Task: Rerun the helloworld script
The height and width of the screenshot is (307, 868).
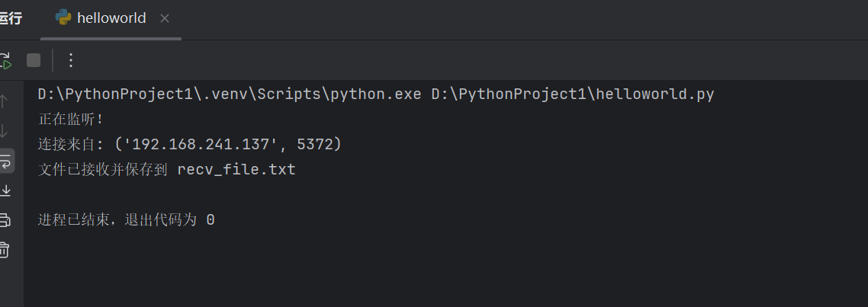Action: point(5,60)
